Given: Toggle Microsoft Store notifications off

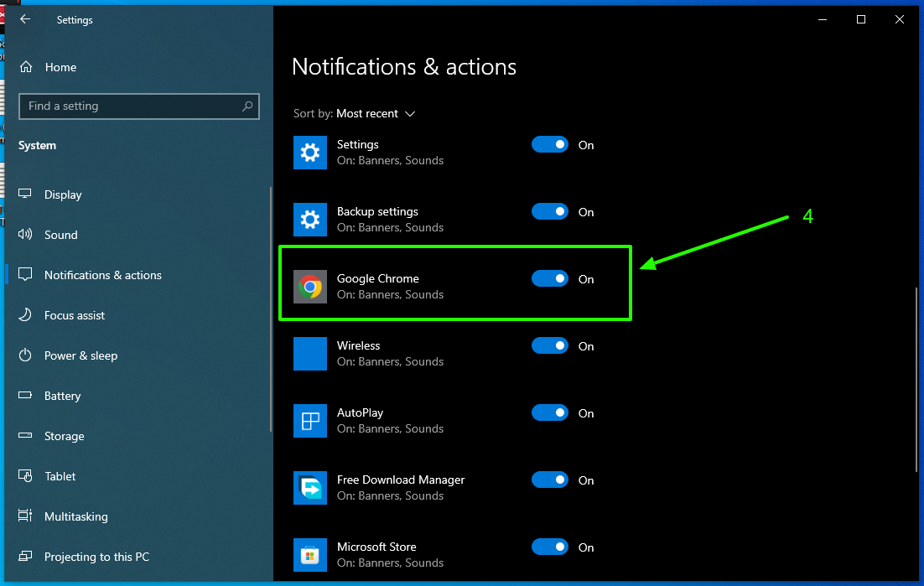Looking at the screenshot, I should point(550,547).
